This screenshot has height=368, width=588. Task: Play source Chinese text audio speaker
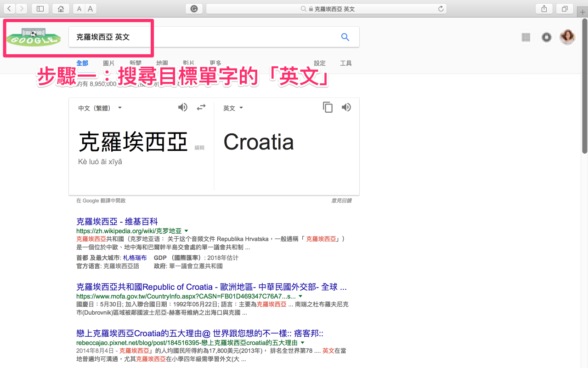click(183, 108)
